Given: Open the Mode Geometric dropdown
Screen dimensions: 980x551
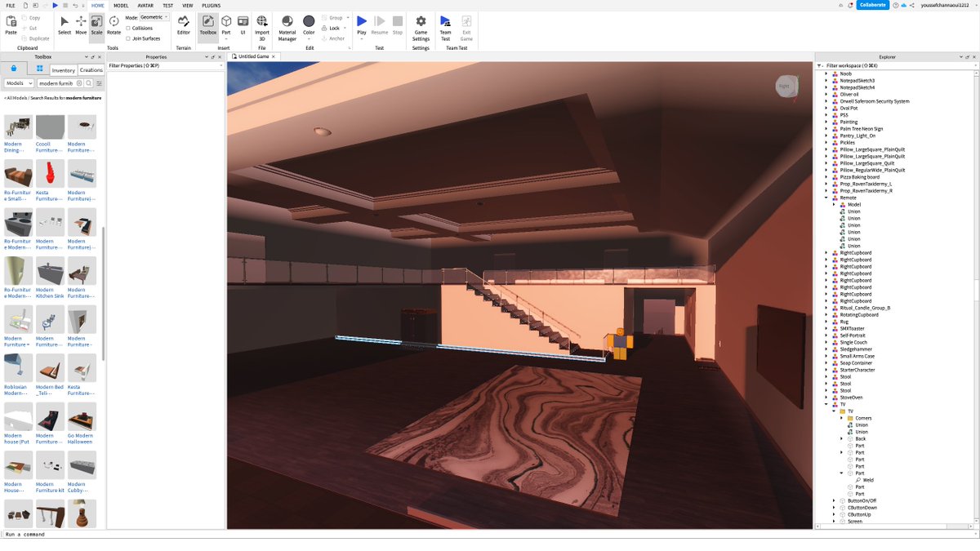Looking at the screenshot, I should click(154, 17).
